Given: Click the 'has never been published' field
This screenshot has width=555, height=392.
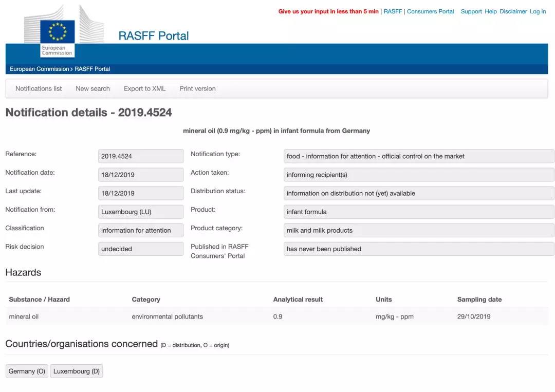Looking at the screenshot, I should point(419,249).
